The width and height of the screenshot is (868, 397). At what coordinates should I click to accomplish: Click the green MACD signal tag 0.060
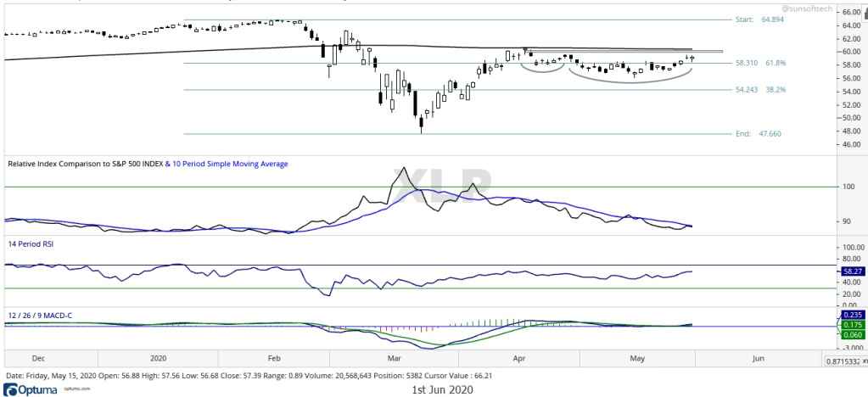coord(851,334)
